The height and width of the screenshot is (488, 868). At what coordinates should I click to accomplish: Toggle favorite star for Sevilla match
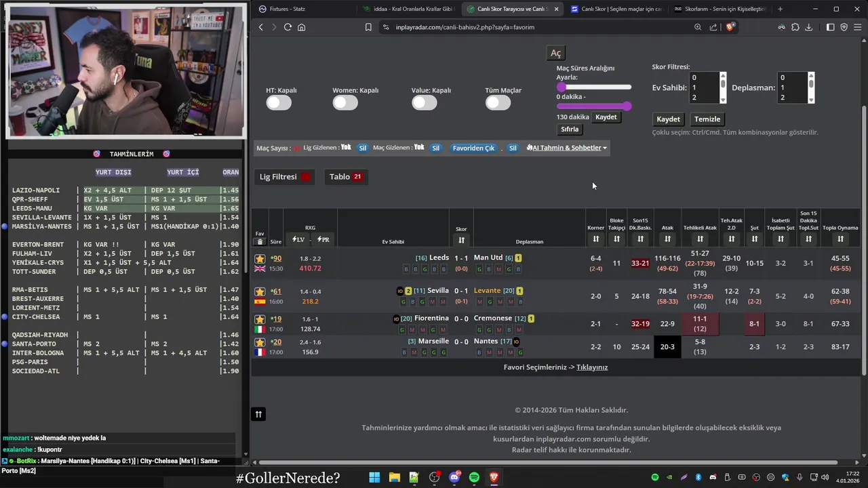coord(260,291)
